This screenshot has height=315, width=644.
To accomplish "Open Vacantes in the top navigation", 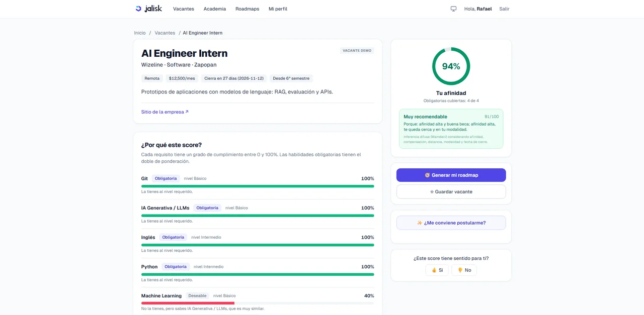I will click(184, 9).
